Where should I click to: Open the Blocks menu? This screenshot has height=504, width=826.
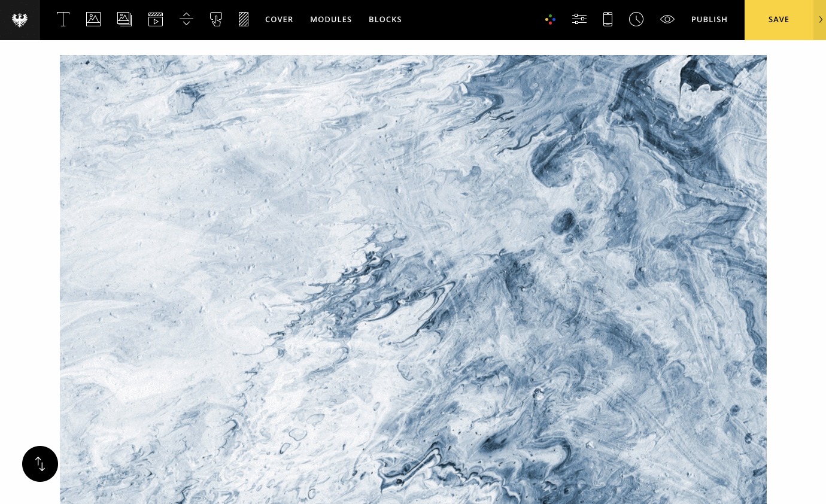pyautogui.click(x=385, y=20)
